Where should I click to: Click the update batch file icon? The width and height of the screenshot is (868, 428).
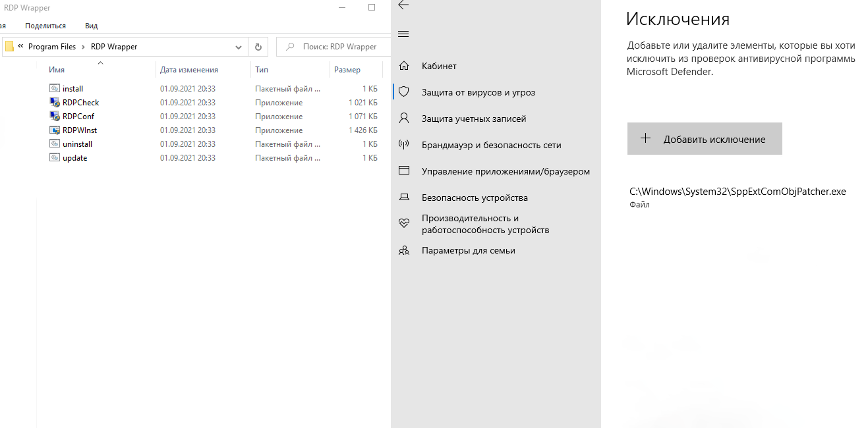55,157
